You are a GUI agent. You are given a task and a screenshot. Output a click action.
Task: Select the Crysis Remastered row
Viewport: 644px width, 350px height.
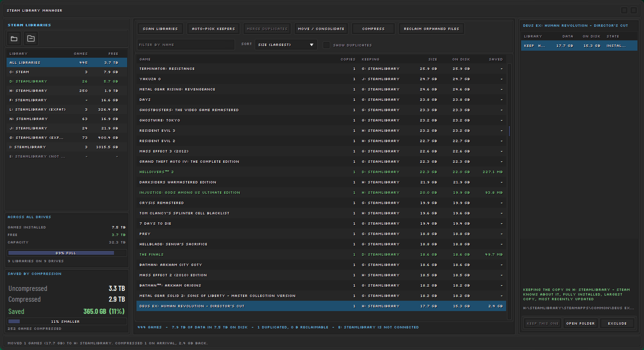coord(321,203)
